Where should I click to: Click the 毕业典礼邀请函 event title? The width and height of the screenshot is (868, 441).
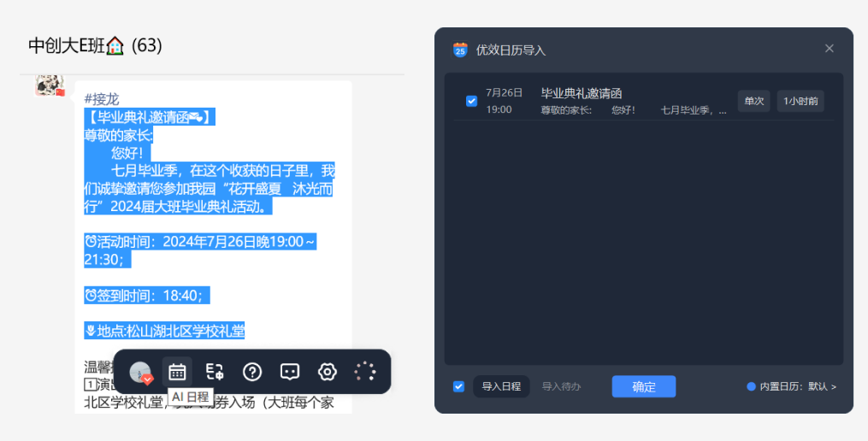click(582, 93)
